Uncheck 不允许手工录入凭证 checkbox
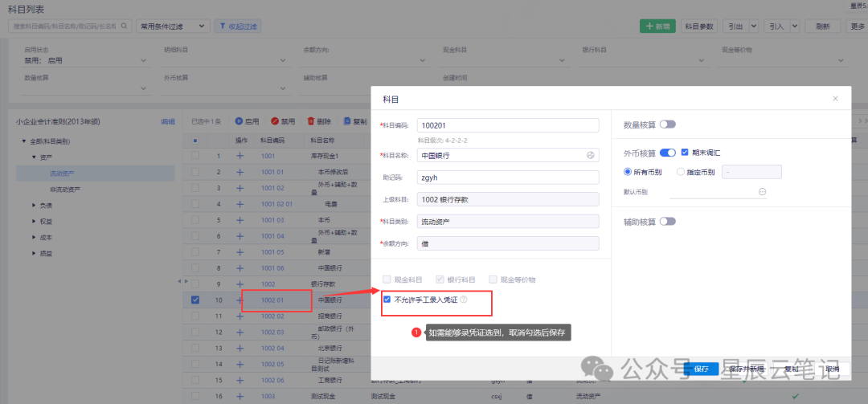 387,300
